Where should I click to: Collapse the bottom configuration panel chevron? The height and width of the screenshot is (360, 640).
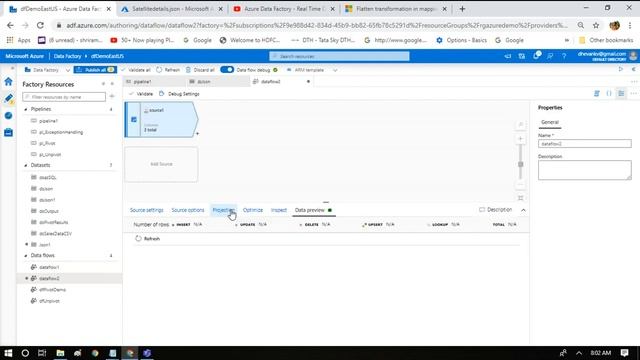click(523, 210)
